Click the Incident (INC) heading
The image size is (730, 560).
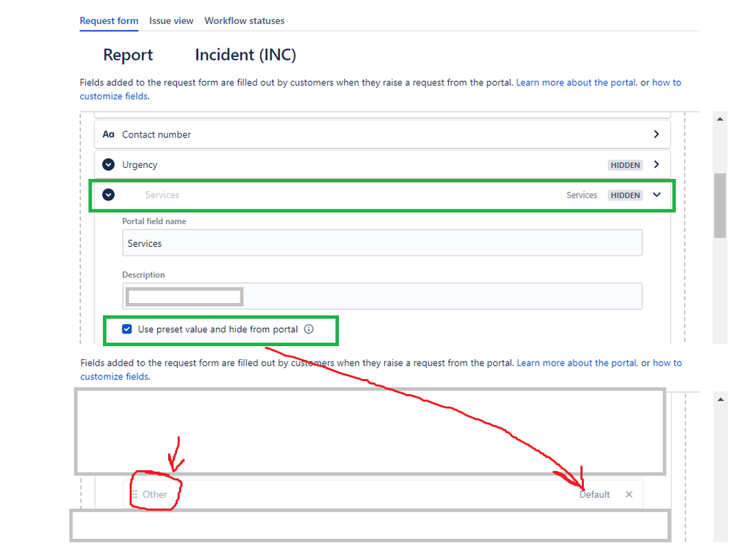click(246, 55)
